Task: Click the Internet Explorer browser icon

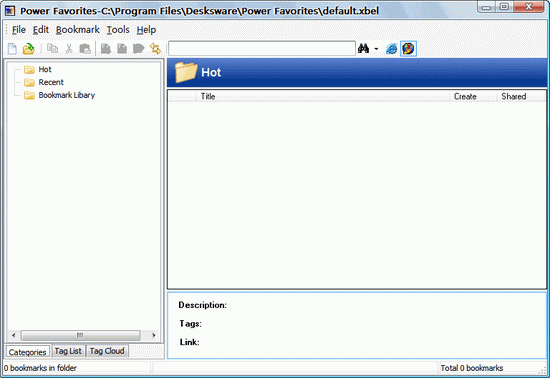Action: pos(391,49)
